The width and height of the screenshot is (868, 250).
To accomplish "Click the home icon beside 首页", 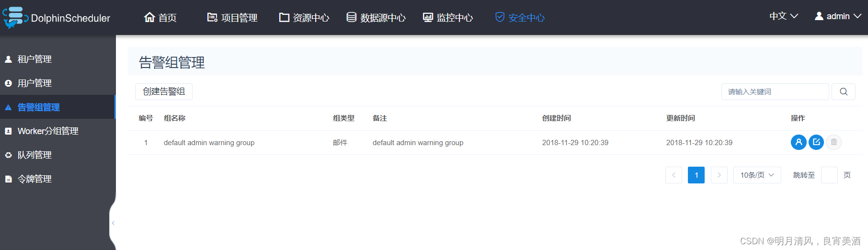I will click(149, 17).
